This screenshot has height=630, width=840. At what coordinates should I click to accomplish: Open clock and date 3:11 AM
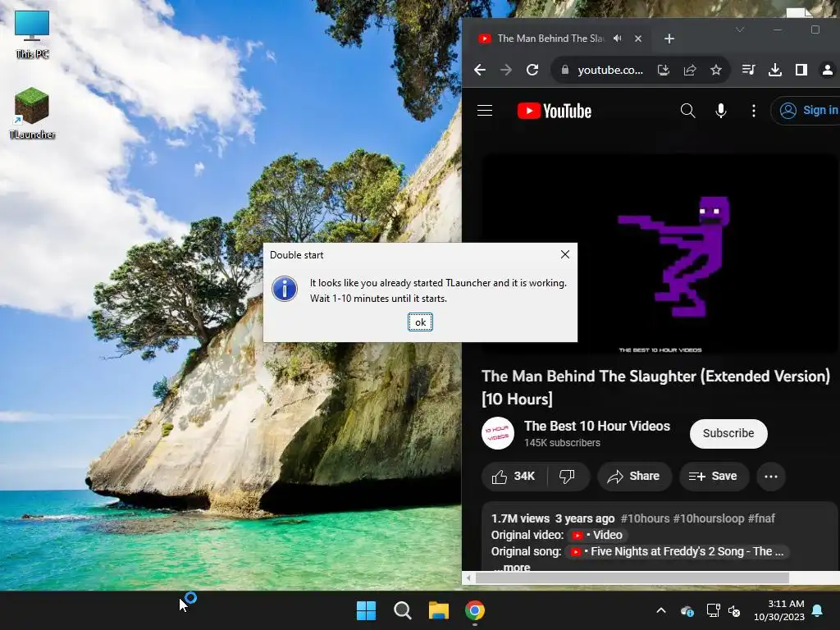pyautogui.click(x=779, y=610)
